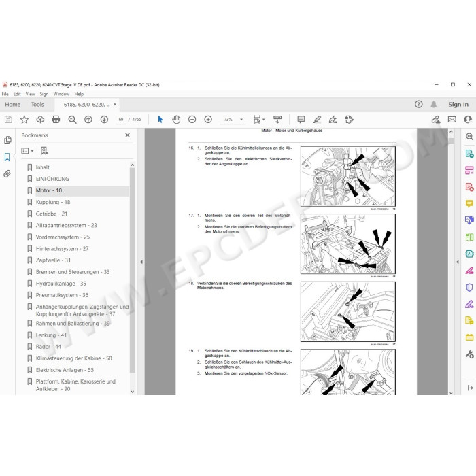
Task: Select the EINFÜHRUNG bookmark
Action: tap(52, 179)
